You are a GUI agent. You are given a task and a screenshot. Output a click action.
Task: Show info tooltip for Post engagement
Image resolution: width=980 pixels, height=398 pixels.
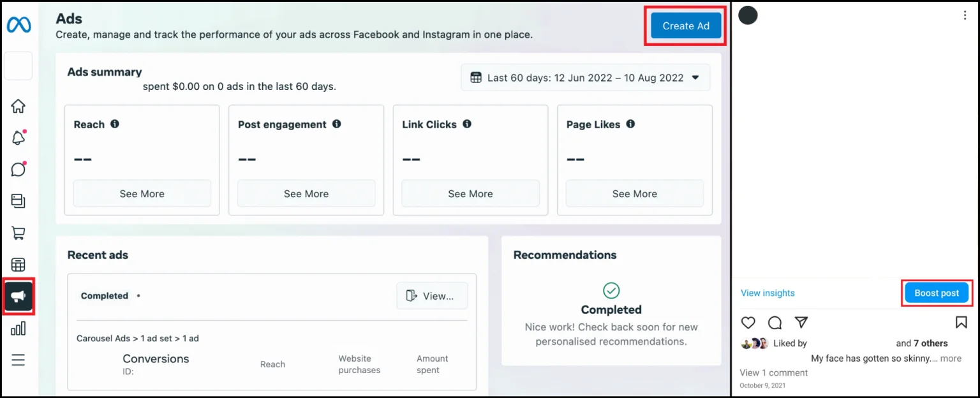point(336,124)
